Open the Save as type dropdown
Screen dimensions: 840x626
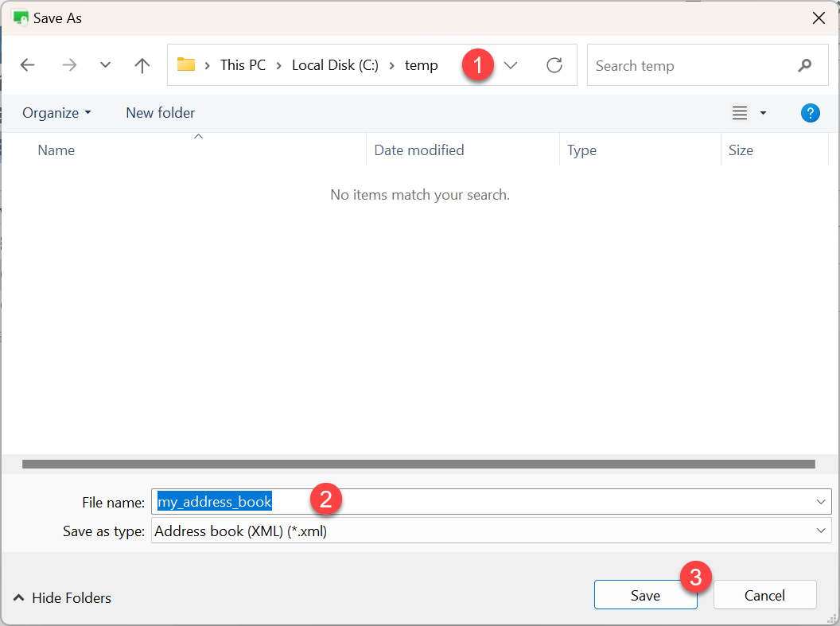820,531
